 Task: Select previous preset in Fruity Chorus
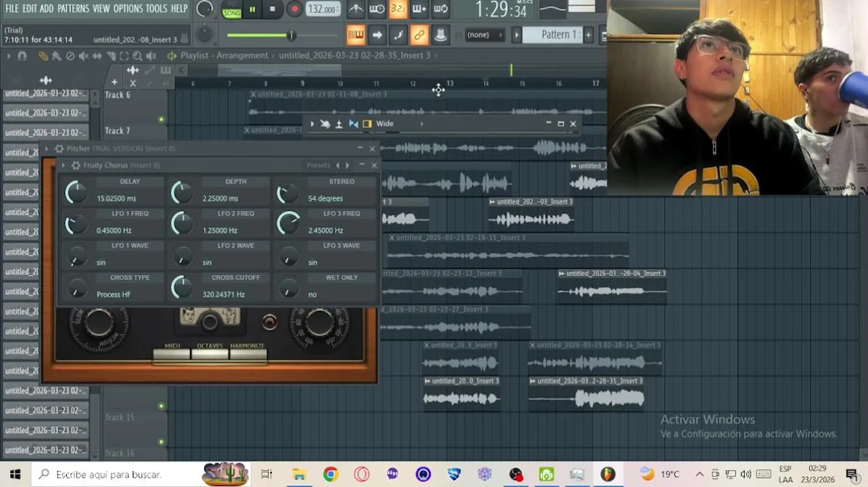[x=338, y=165]
